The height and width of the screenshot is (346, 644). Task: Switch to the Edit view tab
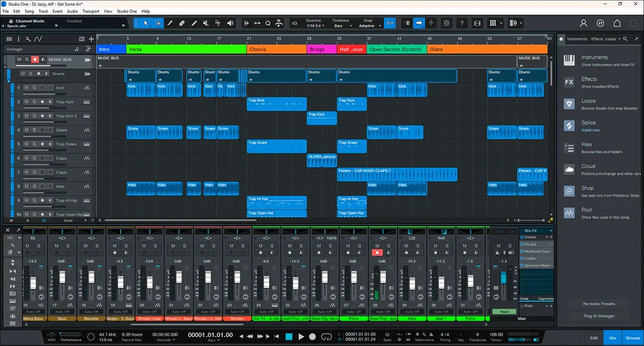(x=594, y=338)
